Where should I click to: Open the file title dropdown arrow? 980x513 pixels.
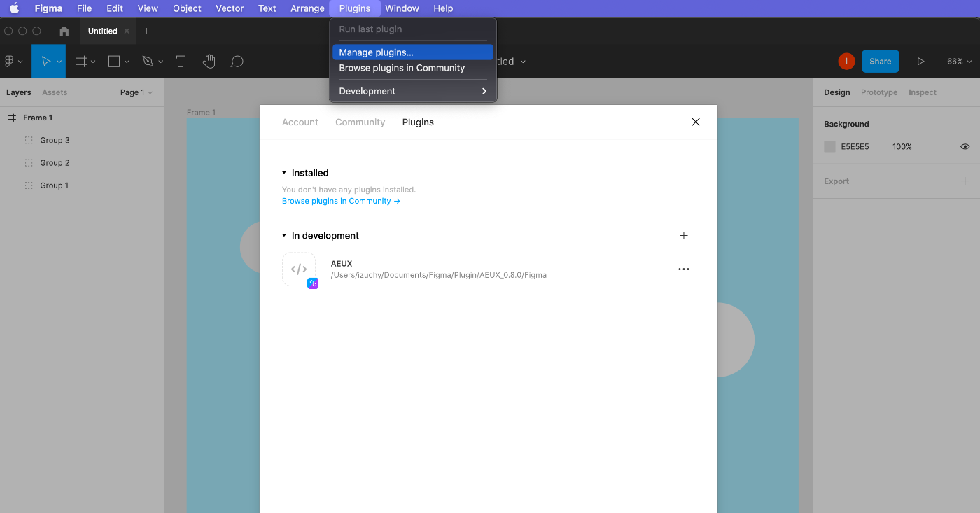pyautogui.click(x=523, y=62)
